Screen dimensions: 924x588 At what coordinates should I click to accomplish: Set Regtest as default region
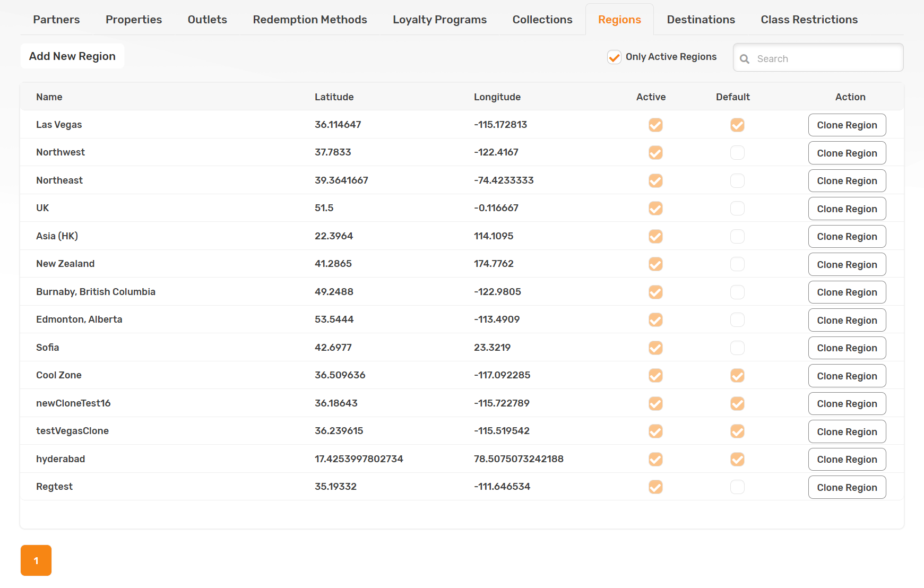pyautogui.click(x=737, y=487)
